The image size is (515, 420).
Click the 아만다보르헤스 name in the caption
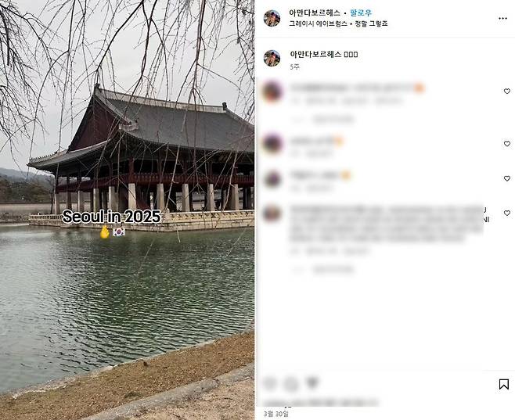315,54
